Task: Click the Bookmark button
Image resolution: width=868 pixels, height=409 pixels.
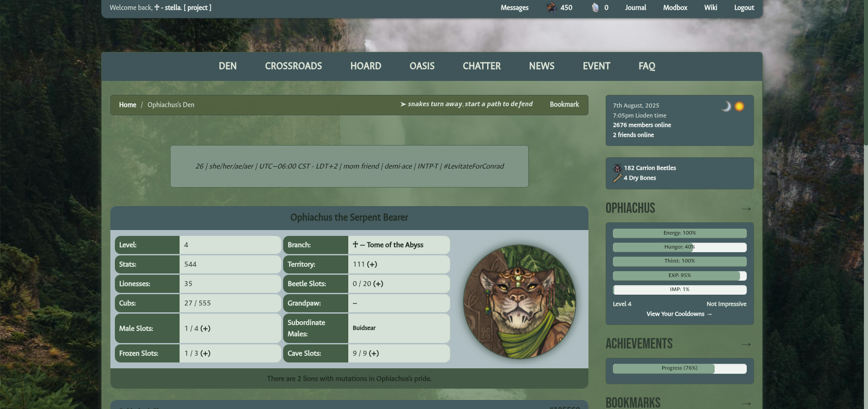Action: tap(564, 104)
